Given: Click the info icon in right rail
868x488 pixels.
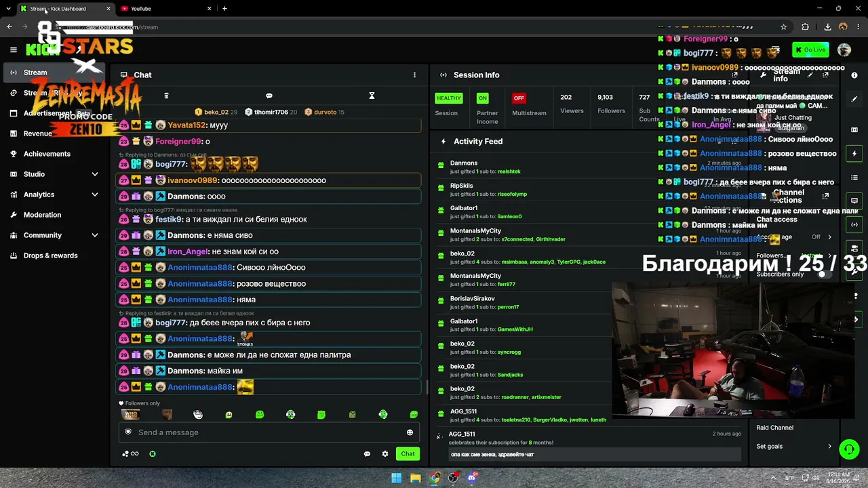Looking at the screenshot, I should tap(854, 75).
